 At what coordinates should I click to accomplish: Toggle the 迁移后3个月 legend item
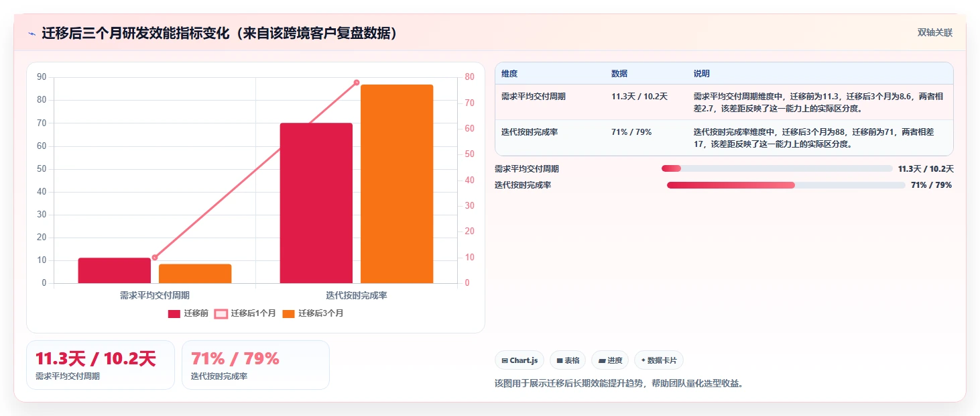coord(312,313)
